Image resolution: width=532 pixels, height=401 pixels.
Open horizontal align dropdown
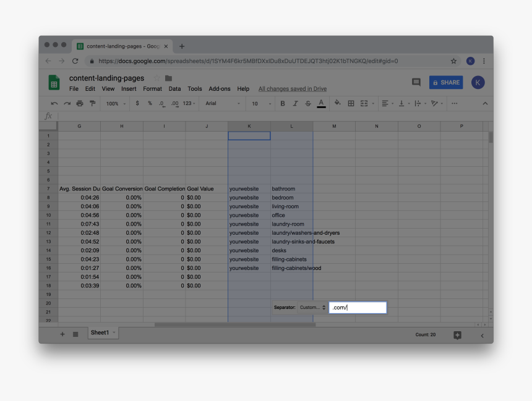(x=387, y=103)
